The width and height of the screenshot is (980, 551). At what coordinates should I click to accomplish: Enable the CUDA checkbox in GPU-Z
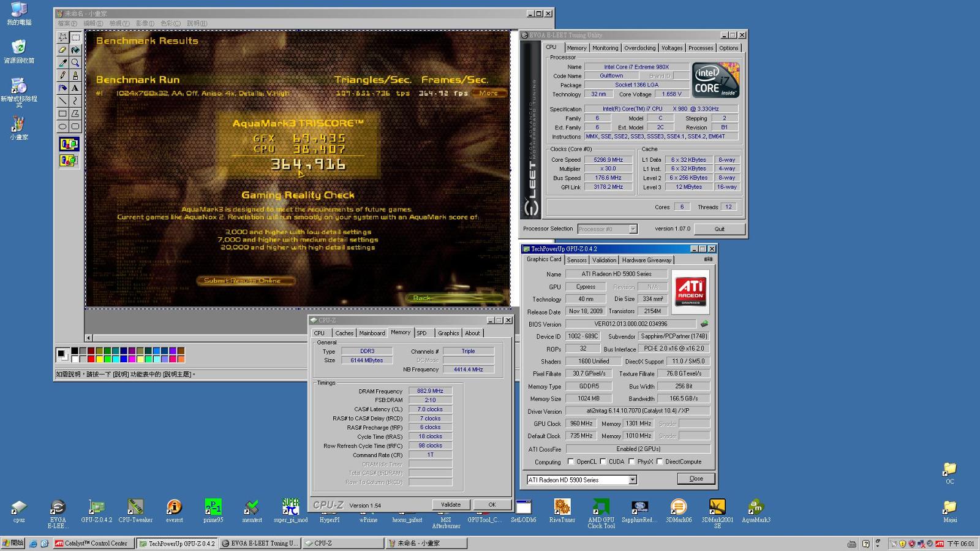point(603,462)
